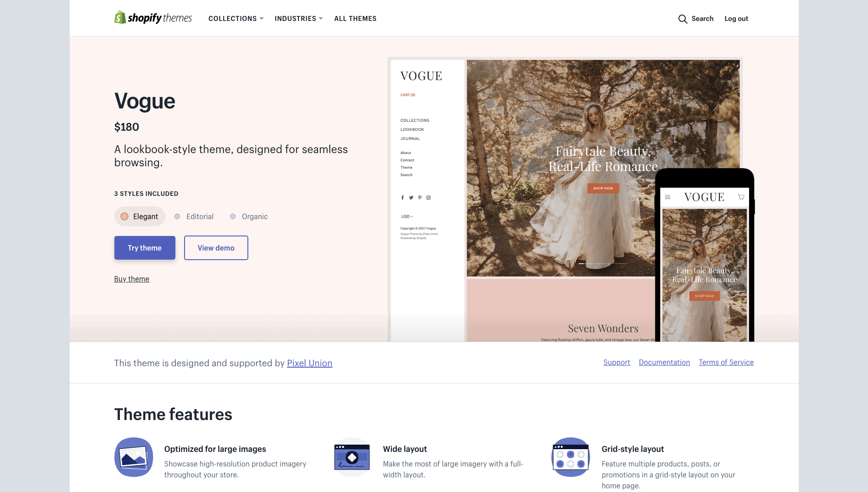Tap the cart icon in mobile preview
The height and width of the screenshot is (492, 868).
(741, 197)
